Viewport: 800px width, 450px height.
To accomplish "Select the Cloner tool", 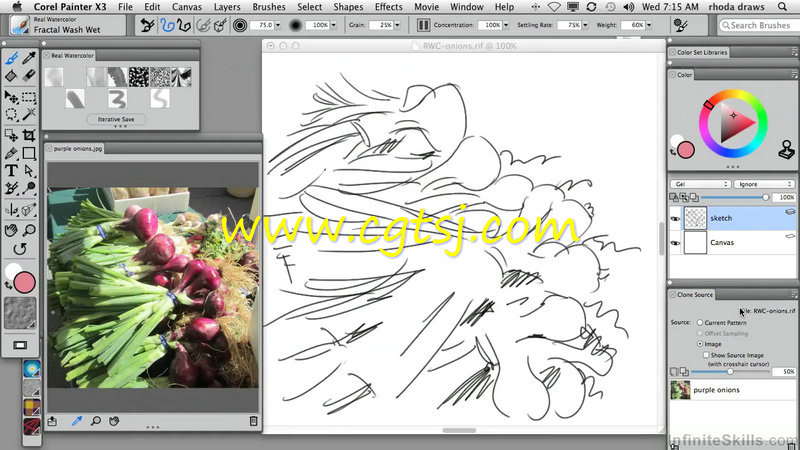I will [11, 189].
